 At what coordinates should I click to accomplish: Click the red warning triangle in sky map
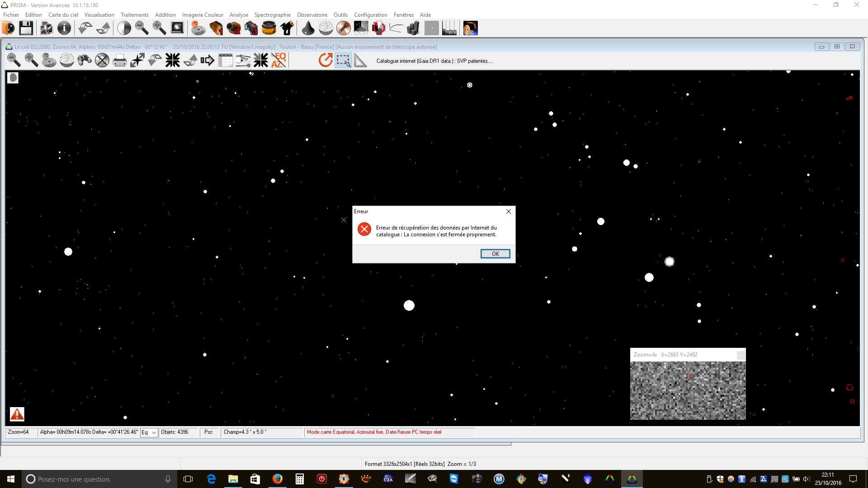click(17, 414)
